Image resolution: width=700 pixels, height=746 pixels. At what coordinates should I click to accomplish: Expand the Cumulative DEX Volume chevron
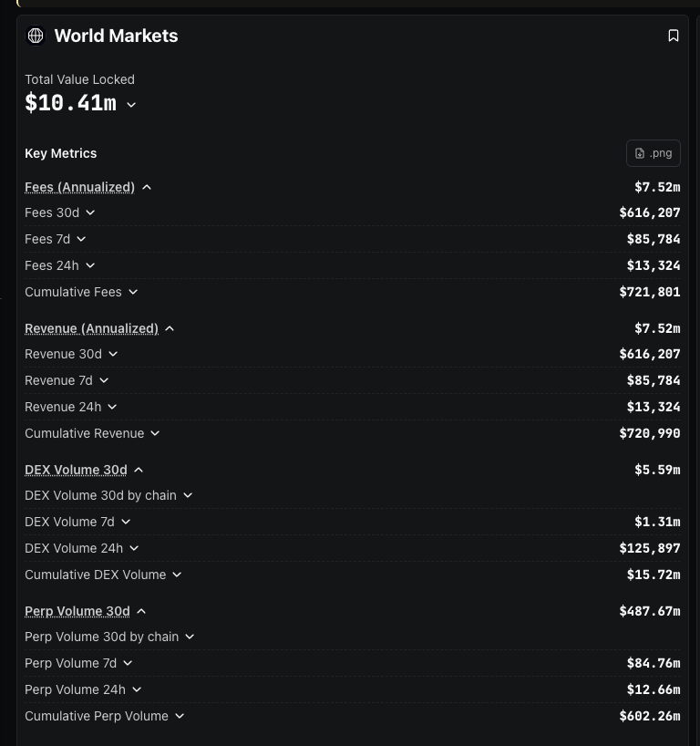tap(177, 575)
